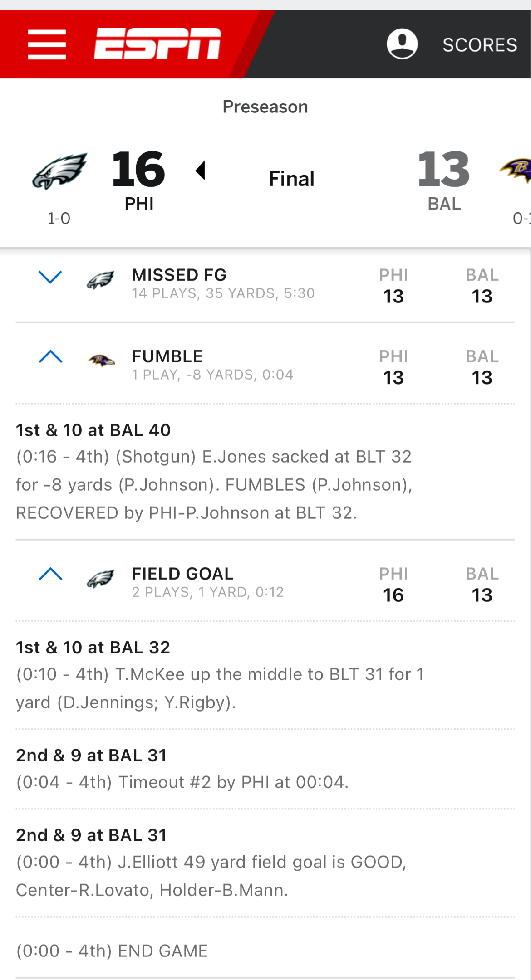Viewport: 531px width, 980px height.
Task: Select the E.Jones sack play description
Action: [x=214, y=484]
